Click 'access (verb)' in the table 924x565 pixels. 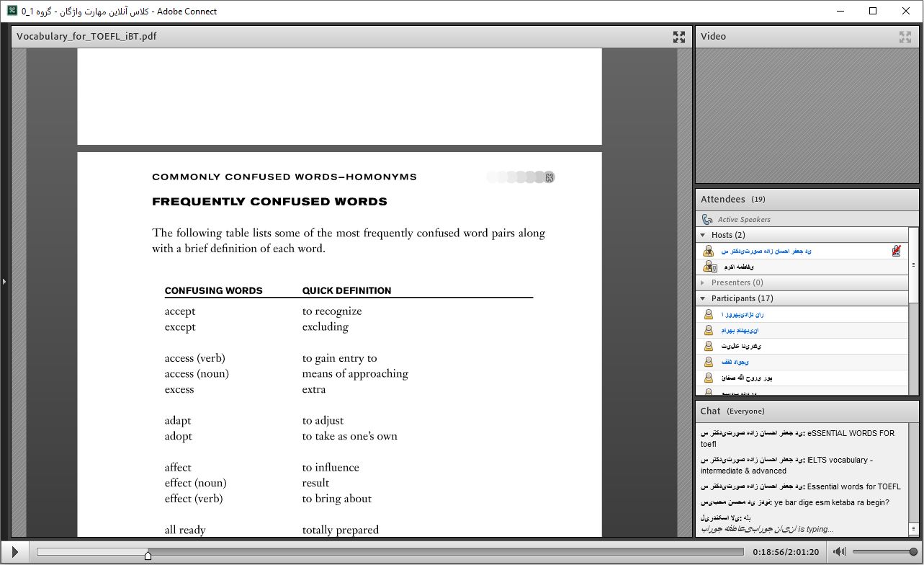(194, 358)
